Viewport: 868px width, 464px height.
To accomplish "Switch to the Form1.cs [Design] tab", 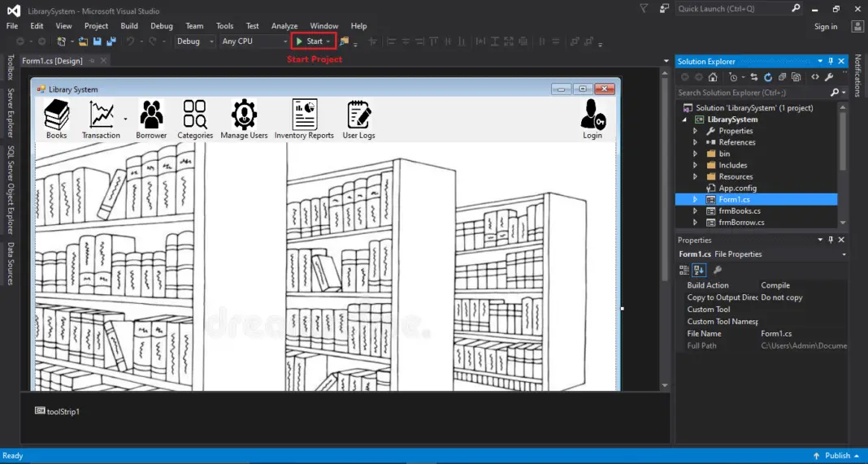I will (x=52, y=61).
